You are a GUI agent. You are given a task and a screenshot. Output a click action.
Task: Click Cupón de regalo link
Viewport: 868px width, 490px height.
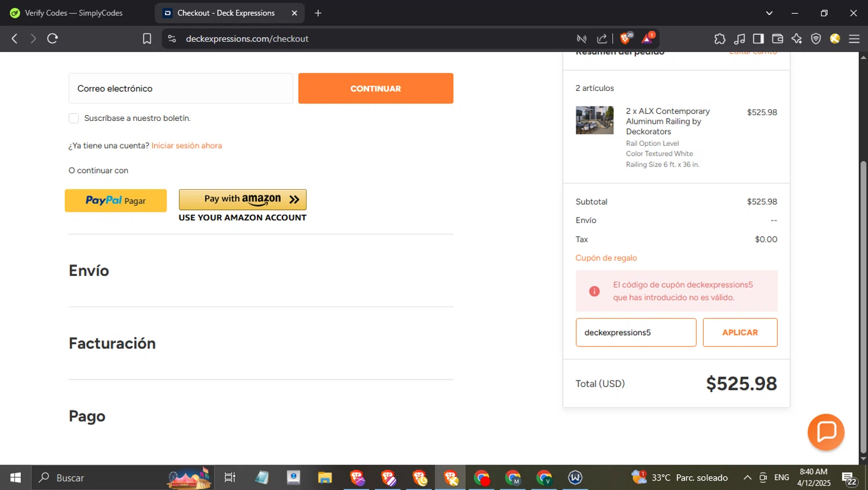coord(606,258)
